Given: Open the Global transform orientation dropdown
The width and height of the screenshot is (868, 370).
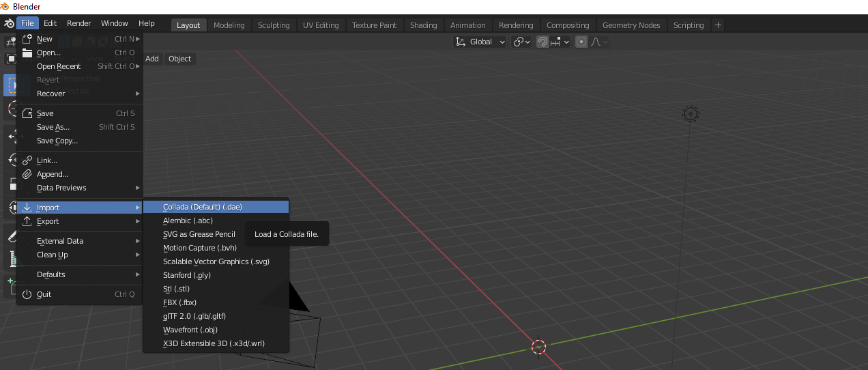Looking at the screenshot, I should coord(480,42).
